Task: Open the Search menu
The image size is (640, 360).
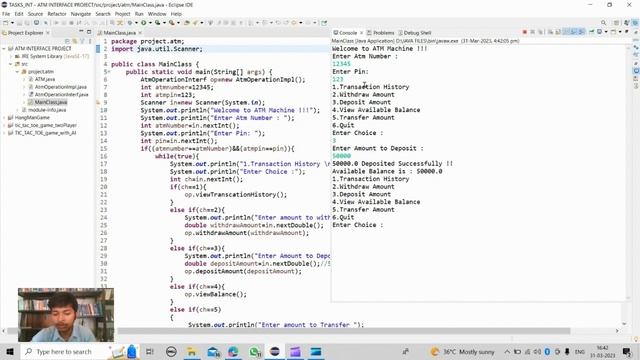Action: pyautogui.click(x=103, y=14)
